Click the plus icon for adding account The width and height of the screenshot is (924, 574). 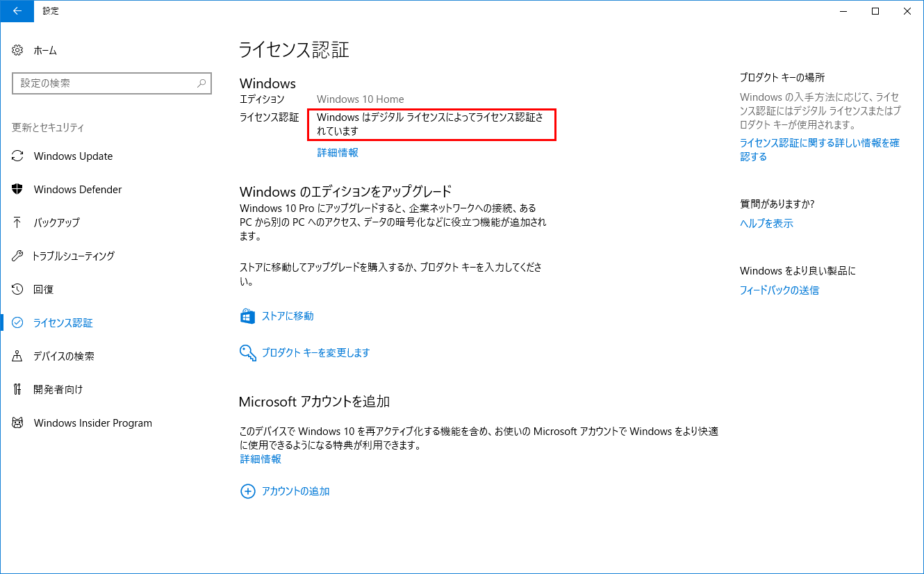[x=247, y=491]
